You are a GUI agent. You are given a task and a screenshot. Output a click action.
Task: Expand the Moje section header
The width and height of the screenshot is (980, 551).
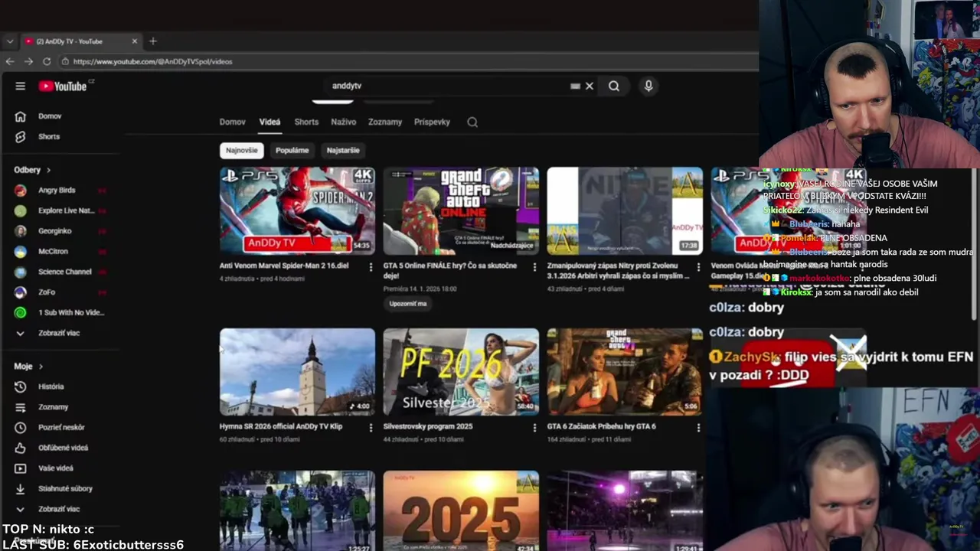point(28,367)
